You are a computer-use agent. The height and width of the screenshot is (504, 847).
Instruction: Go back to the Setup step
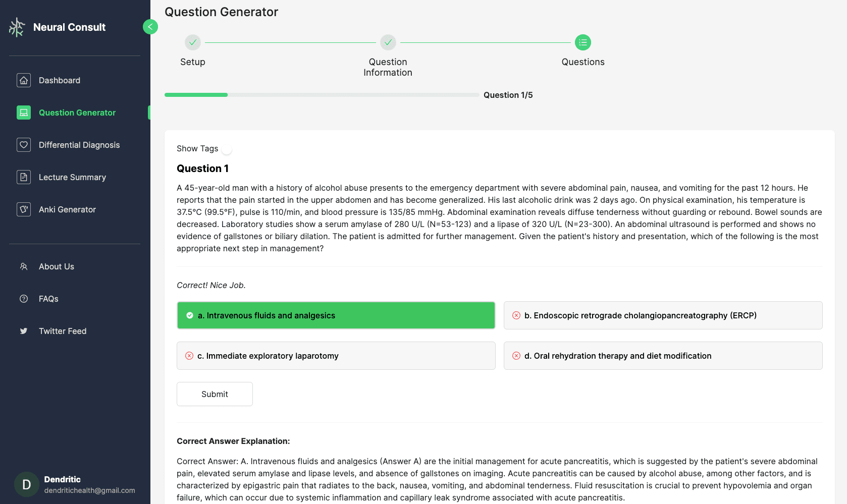point(193,43)
